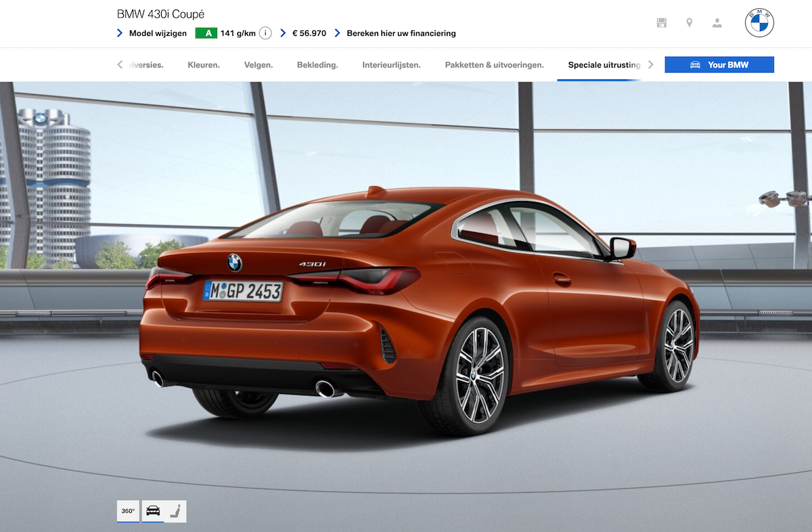Open the Velgen tab
The width and height of the screenshot is (812, 532).
pos(258,65)
